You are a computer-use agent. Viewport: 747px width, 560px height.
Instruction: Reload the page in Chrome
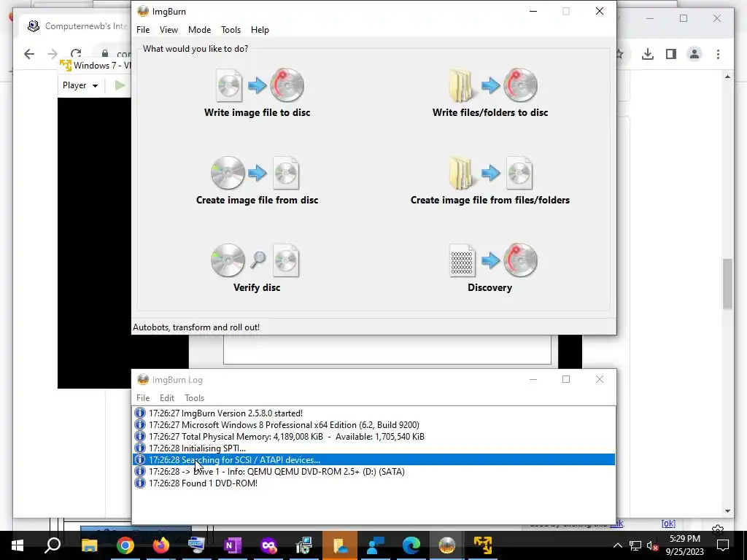point(75,54)
